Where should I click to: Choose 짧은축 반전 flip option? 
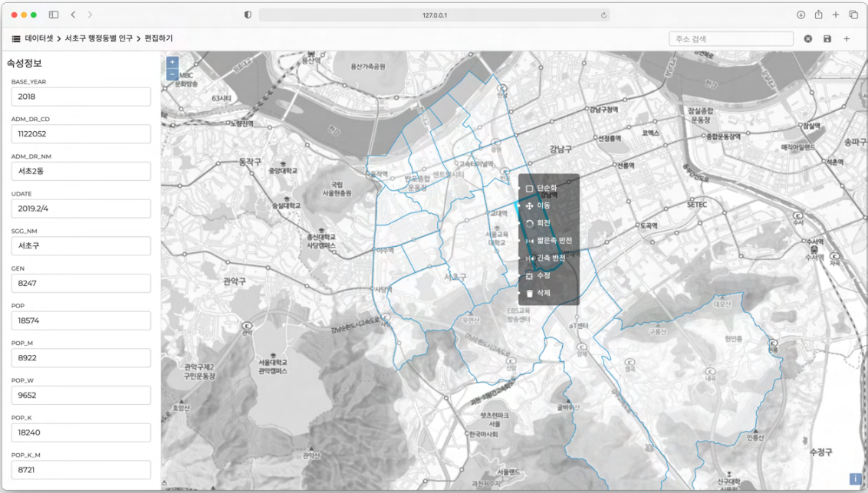(554, 241)
